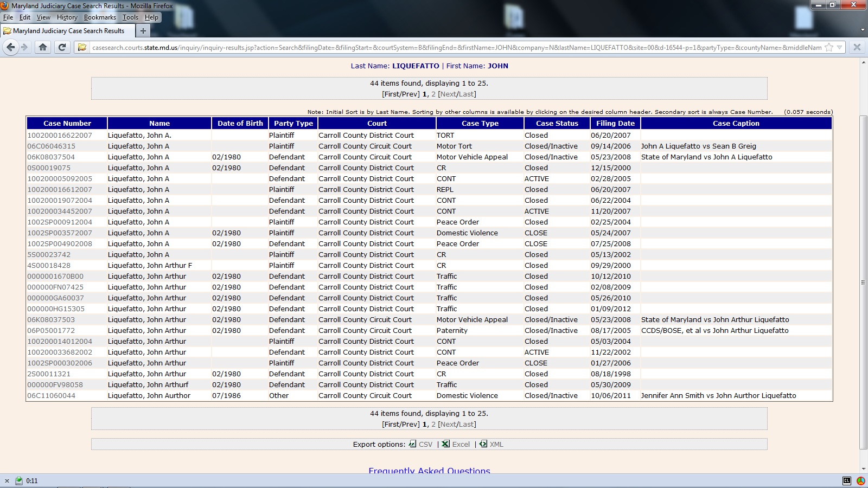Click the Firefox logo in title bar
This screenshot has width=868, height=488.
5,5
